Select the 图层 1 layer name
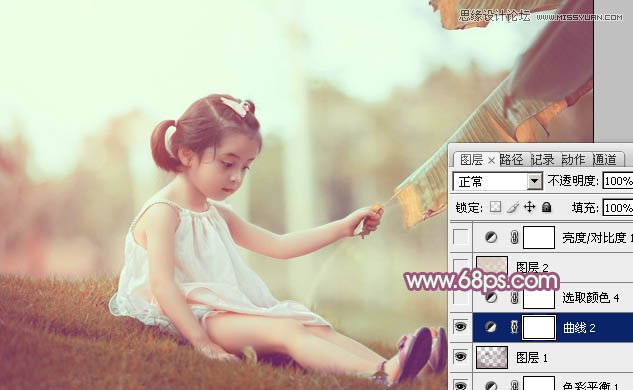633x390 pixels. [532, 357]
